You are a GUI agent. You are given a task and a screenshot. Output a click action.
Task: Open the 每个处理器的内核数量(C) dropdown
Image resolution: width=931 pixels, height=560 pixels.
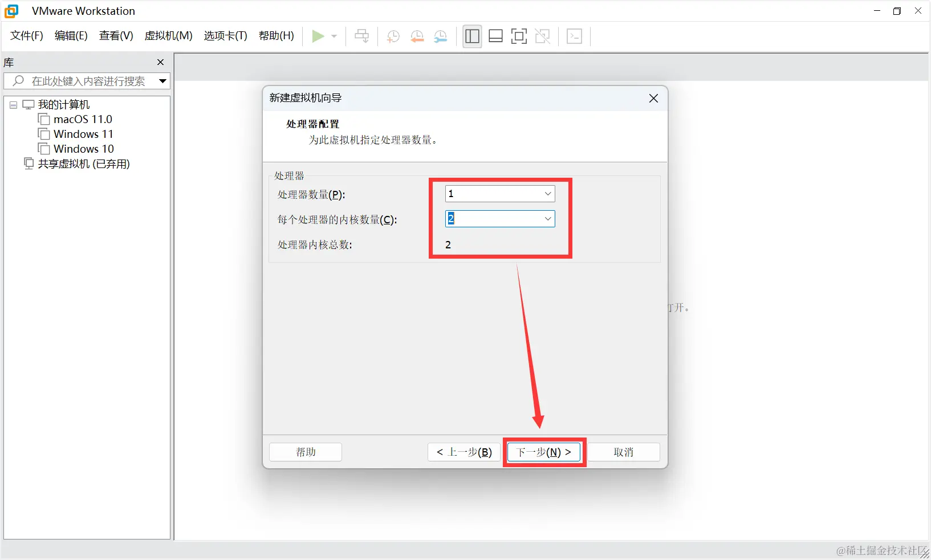500,219
